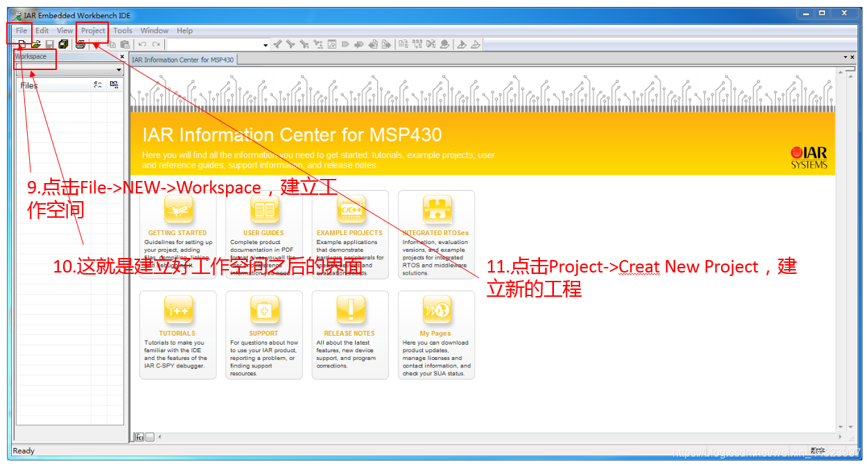The width and height of the screenshot is (868, 466).
Task: Click the Paste toolbar icon
Action: 125,44
